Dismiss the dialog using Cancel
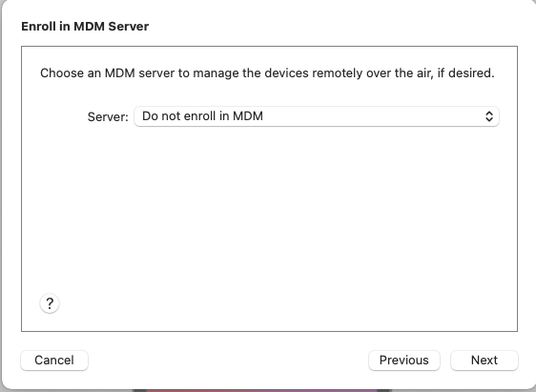Viewport: 536px width, 392px height. click(54, 361)
